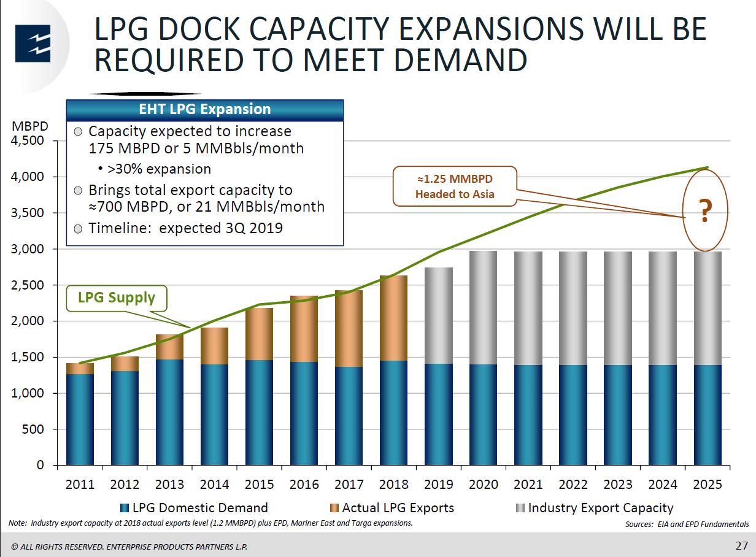The image size is (756, 557).
Task: Click the gray export capacity bar for 2019
Action: click(x=438, y=315)
